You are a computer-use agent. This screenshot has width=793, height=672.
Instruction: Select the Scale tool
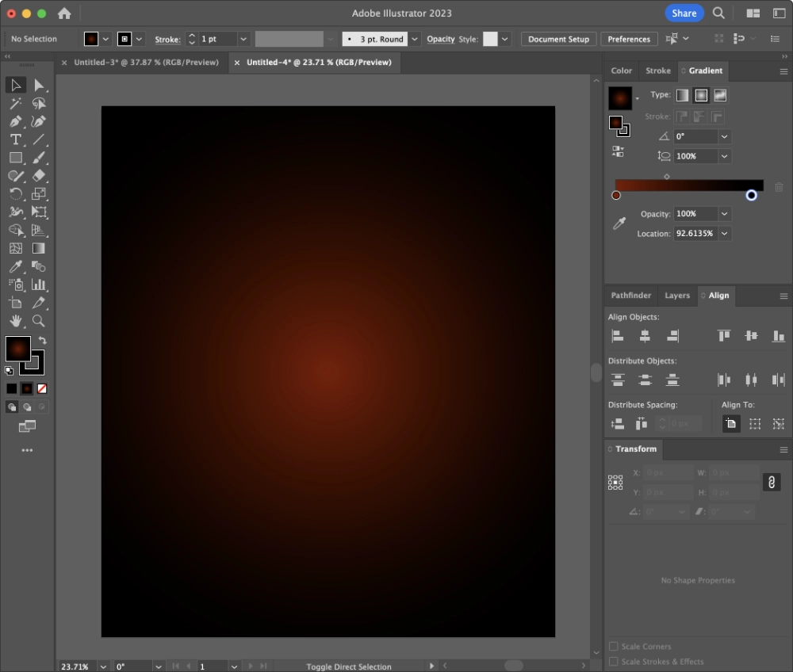tap(38, 194)
